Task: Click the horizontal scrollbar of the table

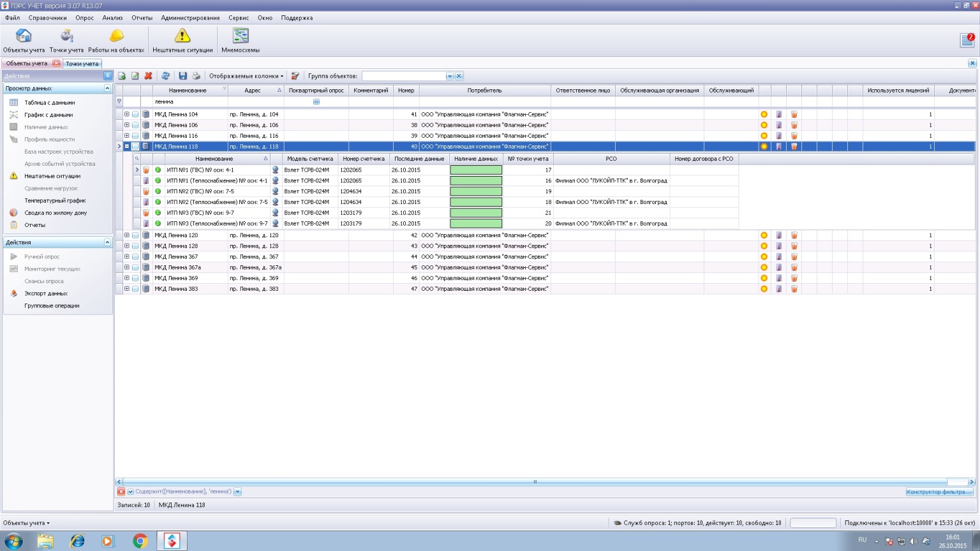Action: (x=535, y=482)
